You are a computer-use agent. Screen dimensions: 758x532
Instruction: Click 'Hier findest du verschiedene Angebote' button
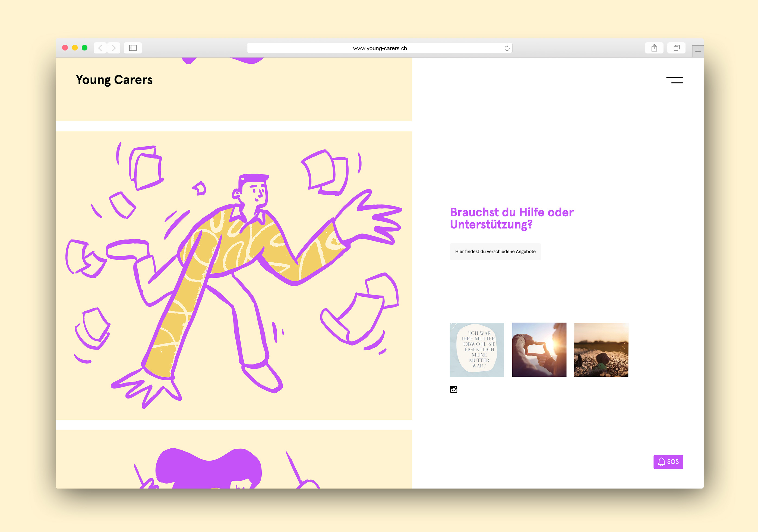point(495,252)
